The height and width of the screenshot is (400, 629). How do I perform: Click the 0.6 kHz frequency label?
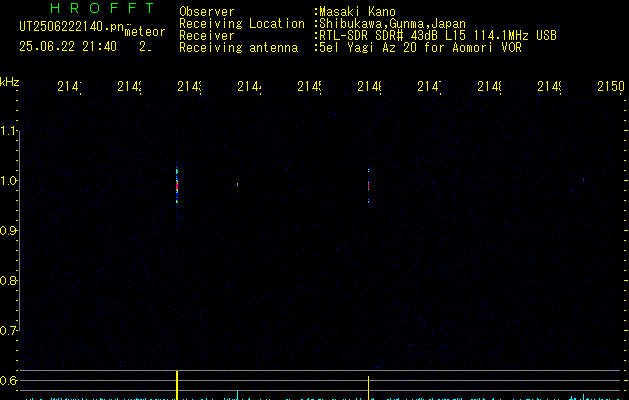[8, 380]
